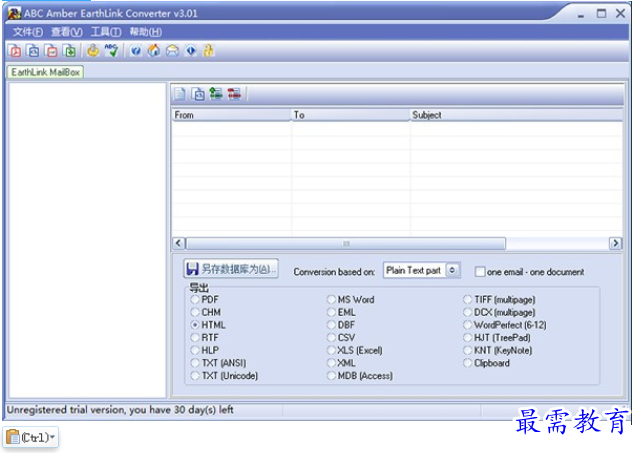Click the paste options clipboard icon
Image resolution: width=637 pixels, height=453 pixels.
pos(13,437)
